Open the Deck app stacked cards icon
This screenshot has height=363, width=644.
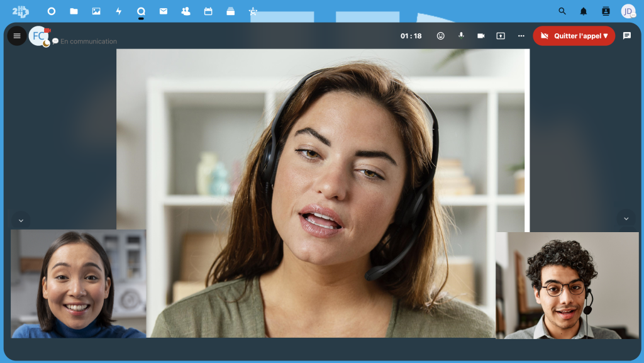point(230,11)
